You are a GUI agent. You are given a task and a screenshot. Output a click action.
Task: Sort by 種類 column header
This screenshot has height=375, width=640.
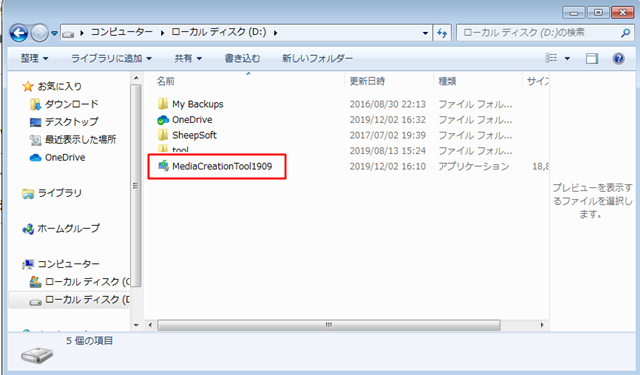pos(447,81)
